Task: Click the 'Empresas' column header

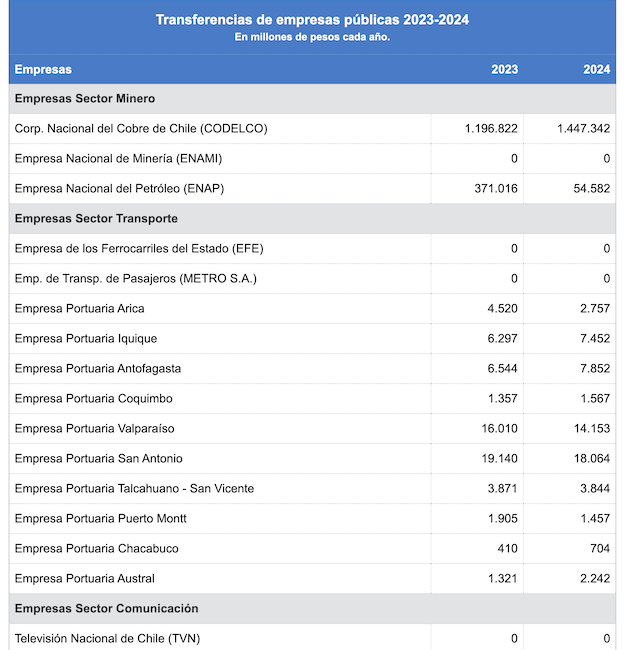Action: point(43,69)
